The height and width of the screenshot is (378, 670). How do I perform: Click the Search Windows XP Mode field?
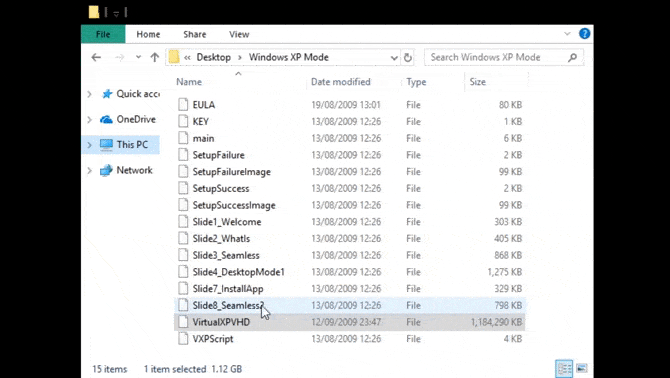pos(496,57)
